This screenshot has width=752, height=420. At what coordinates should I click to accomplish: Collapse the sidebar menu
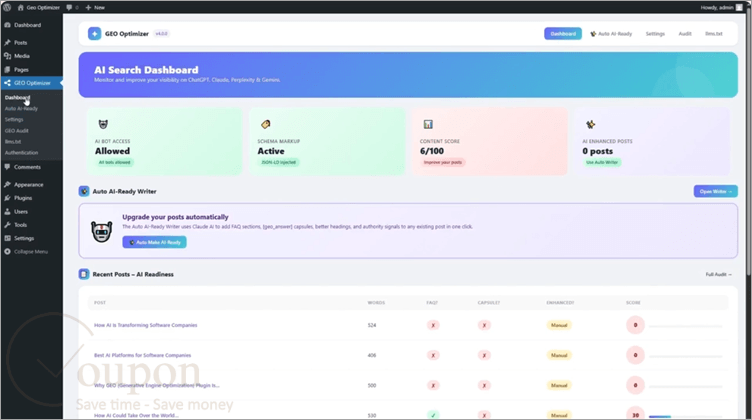(x=26, y=251)
